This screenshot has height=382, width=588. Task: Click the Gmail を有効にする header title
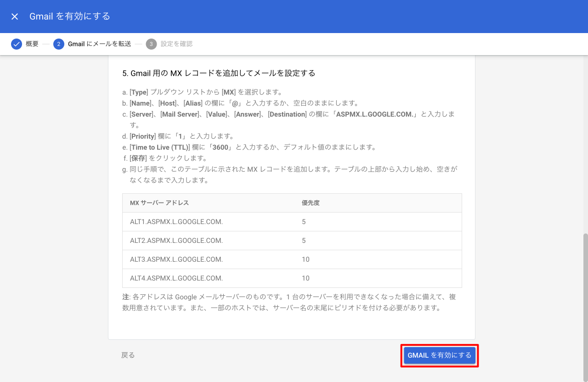70,17
